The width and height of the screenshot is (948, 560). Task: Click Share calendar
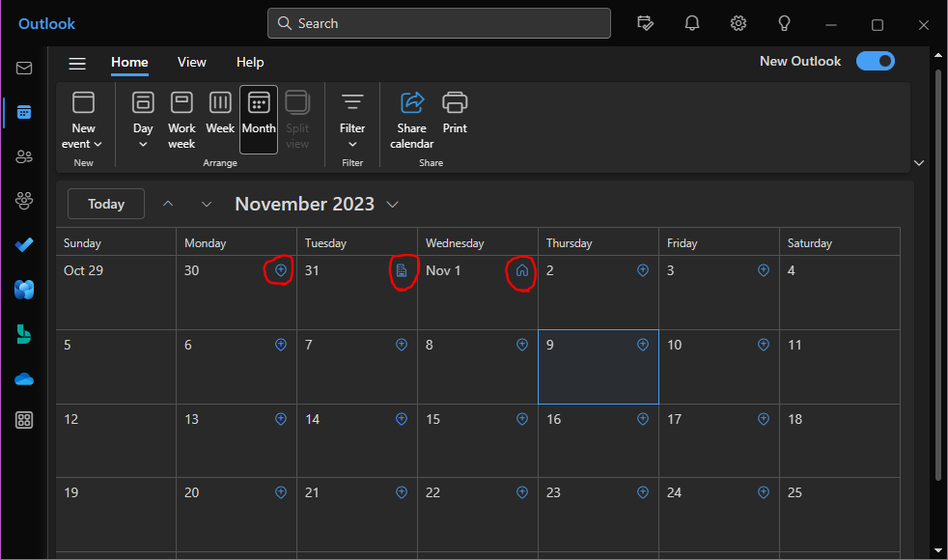click(411, 120)
